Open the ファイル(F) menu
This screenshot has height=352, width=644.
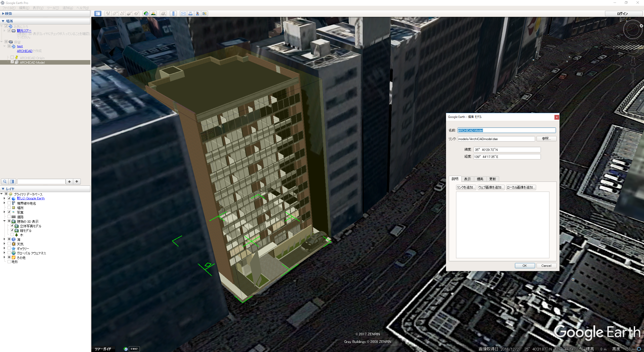(9, 8)
